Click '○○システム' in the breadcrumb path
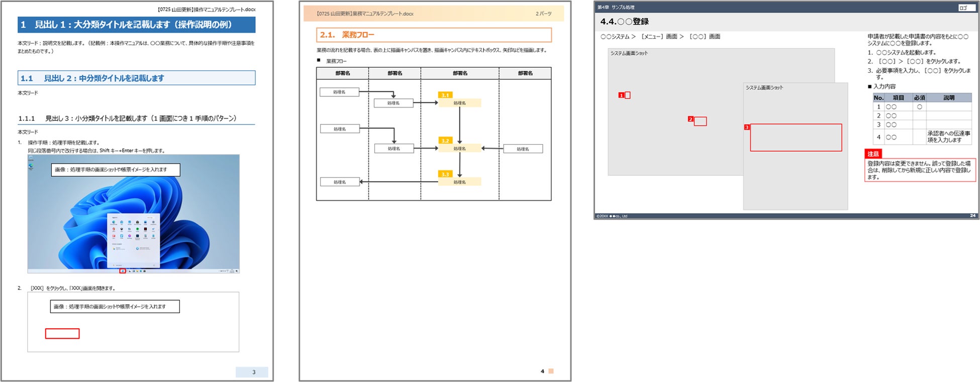 click(x=615, y=37)
